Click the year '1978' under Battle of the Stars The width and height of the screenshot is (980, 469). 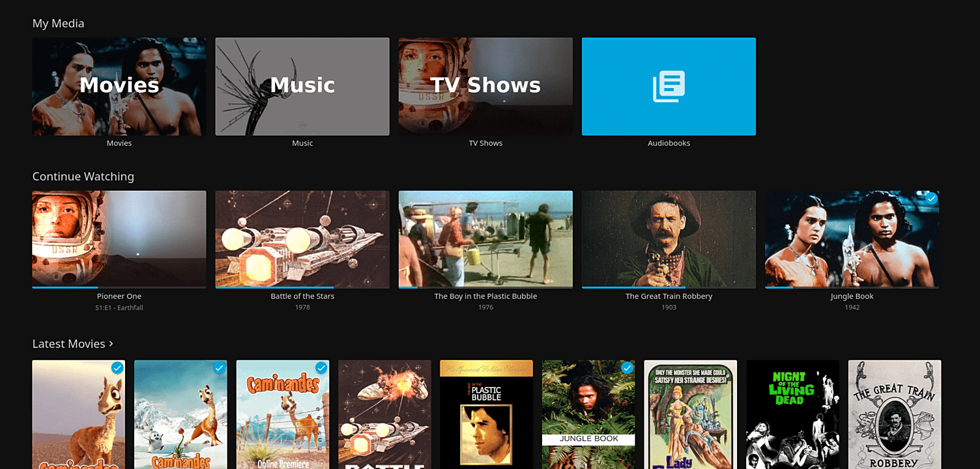302,307
